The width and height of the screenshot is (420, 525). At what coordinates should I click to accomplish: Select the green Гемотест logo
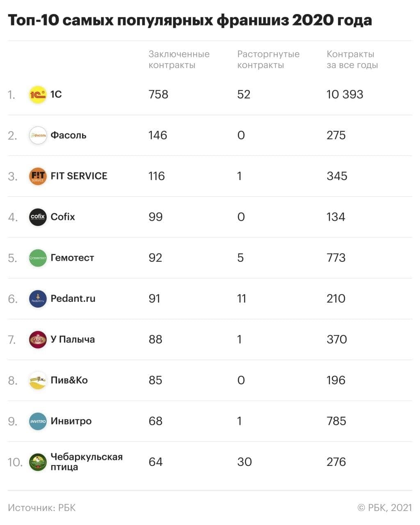click(x=38, y=258)
